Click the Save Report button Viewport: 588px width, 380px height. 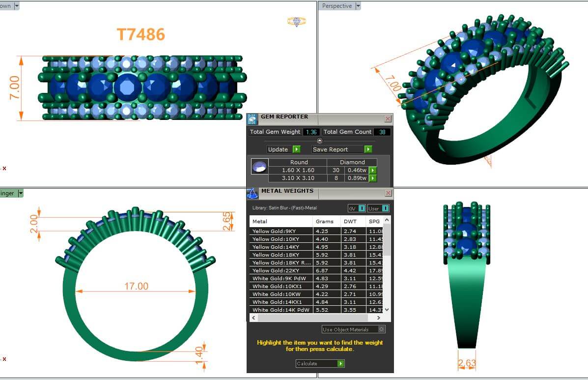342,149
